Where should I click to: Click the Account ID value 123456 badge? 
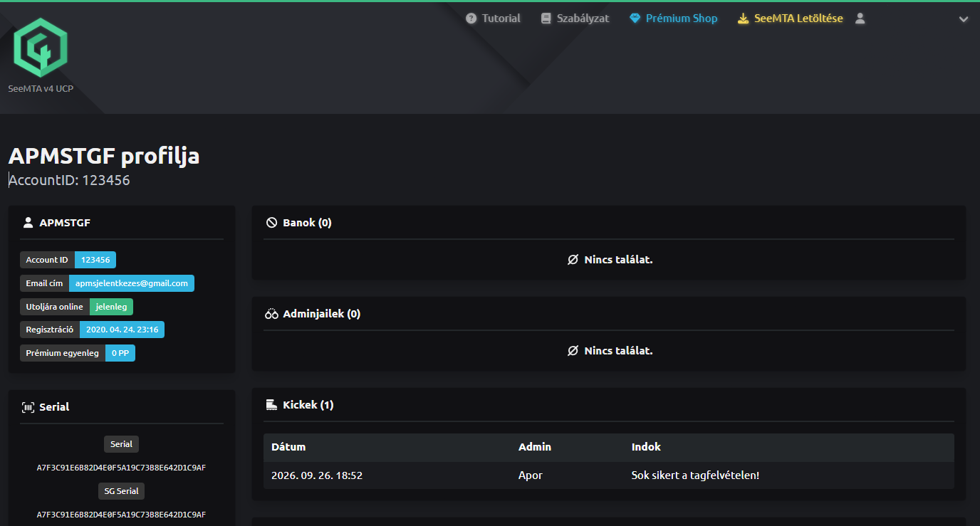coord(95,260)
